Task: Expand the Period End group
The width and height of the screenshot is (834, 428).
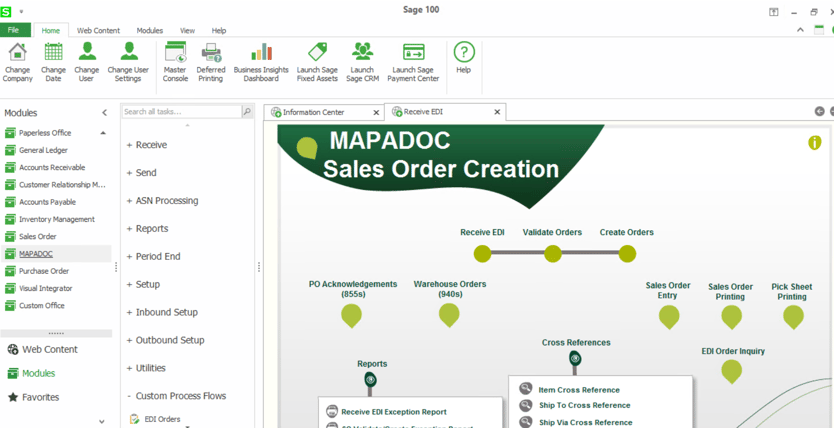Action: [153, 256]
